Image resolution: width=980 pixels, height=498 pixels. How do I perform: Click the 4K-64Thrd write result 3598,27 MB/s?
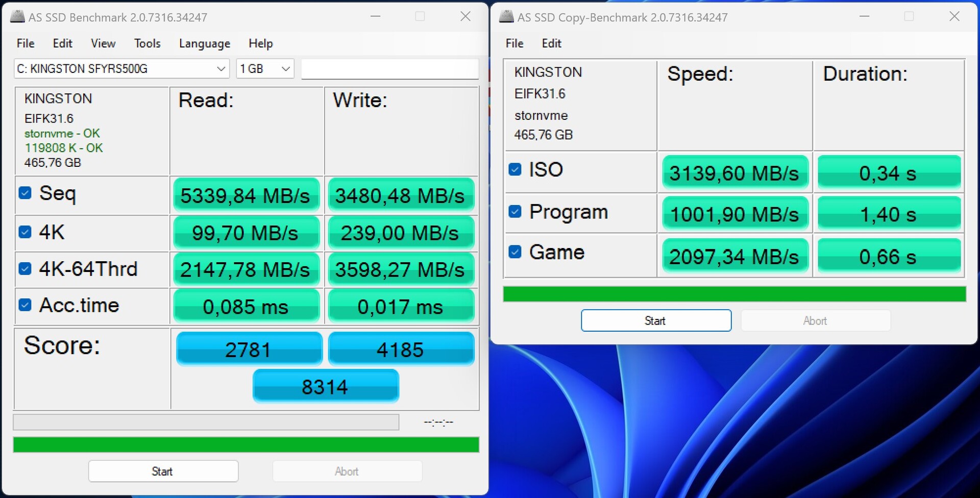point(401,269)
